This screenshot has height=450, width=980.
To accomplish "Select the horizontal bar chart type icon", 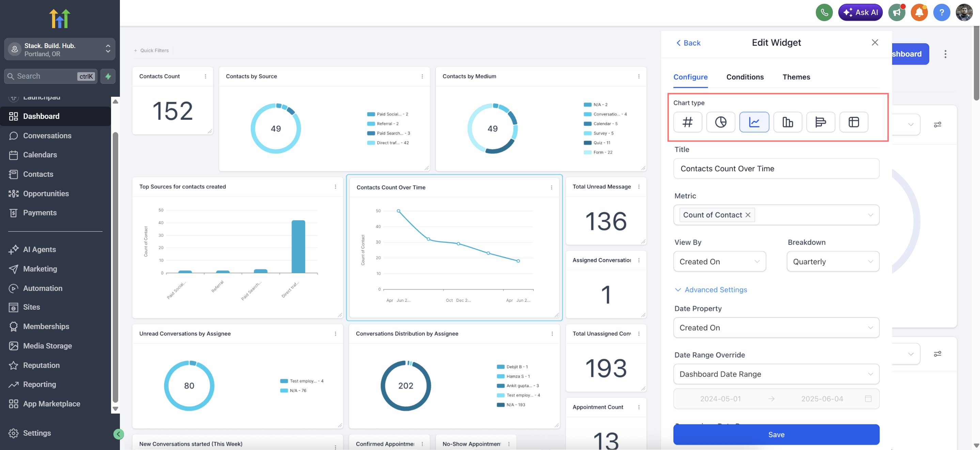I will [821, 122].
